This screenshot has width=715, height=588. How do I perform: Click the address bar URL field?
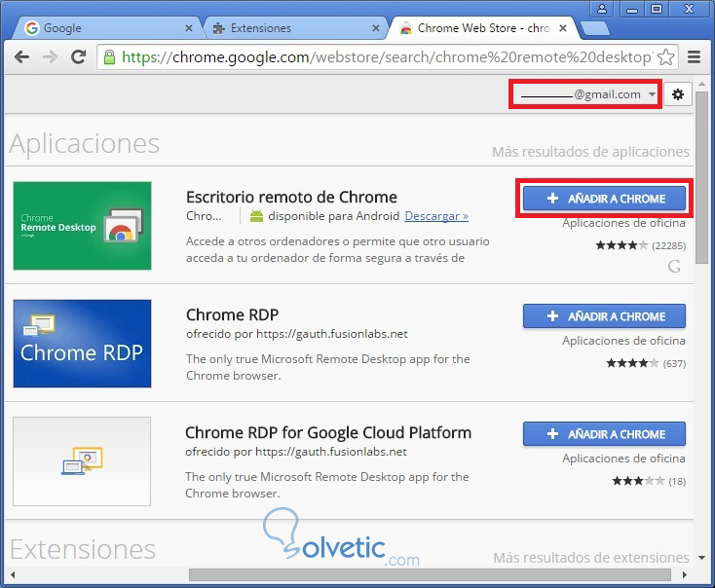(386, 57)
